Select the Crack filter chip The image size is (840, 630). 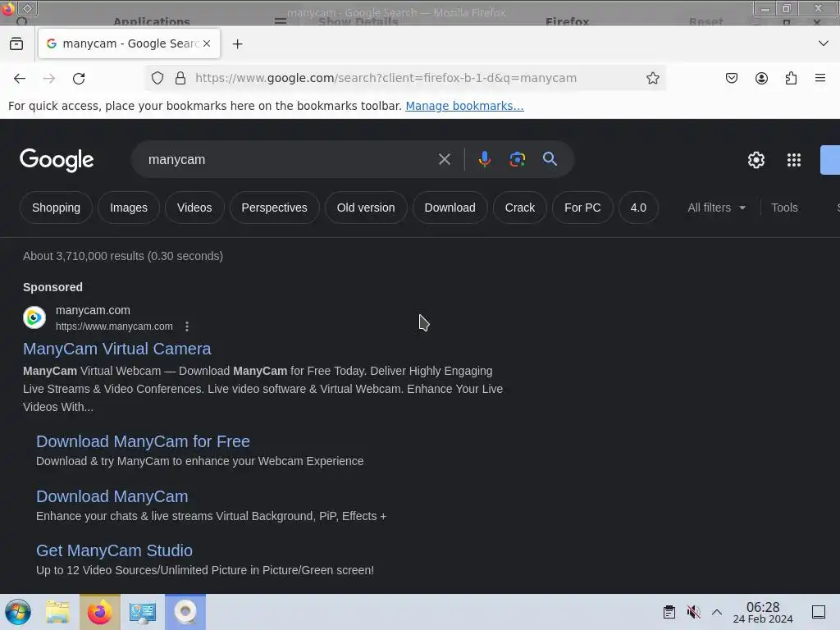[519, 208]
